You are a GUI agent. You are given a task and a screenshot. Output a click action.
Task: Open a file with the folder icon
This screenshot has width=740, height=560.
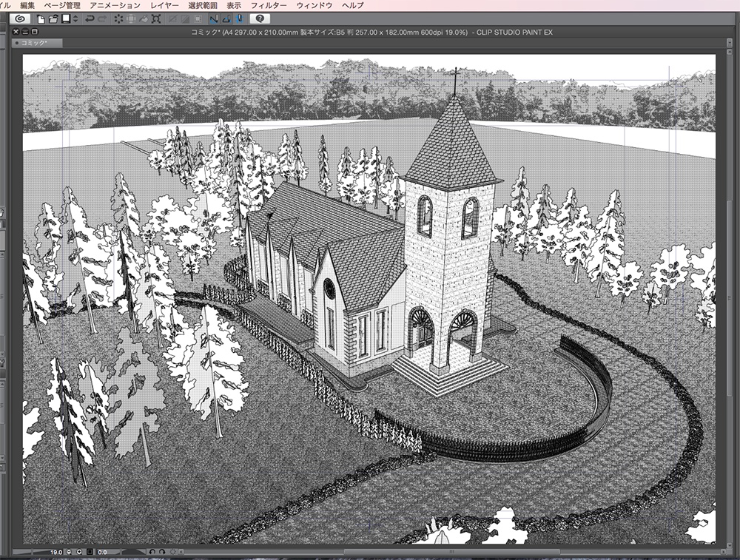tap(53, 19)
